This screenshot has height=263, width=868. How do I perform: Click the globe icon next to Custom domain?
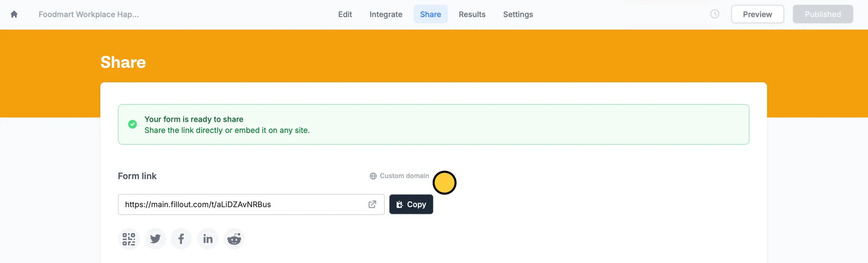tap(372, 176)
